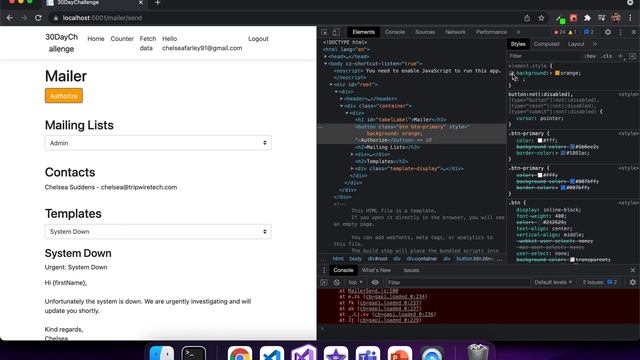Viewport: 640px width, 360px height.
Task: Activate the DevTools inspect element picker
Action: 324,32
